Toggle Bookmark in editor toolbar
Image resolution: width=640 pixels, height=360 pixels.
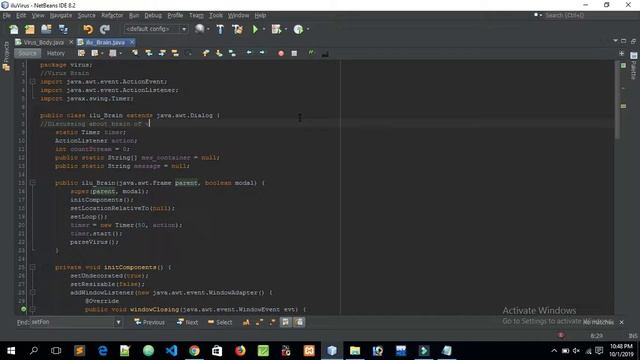[232, 53]
